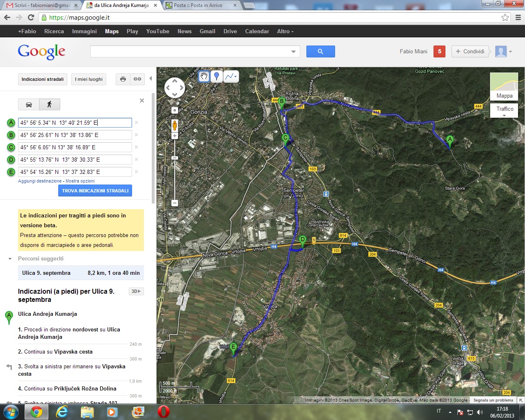Open Drive from the Google bar

click(x=230, y=31)
